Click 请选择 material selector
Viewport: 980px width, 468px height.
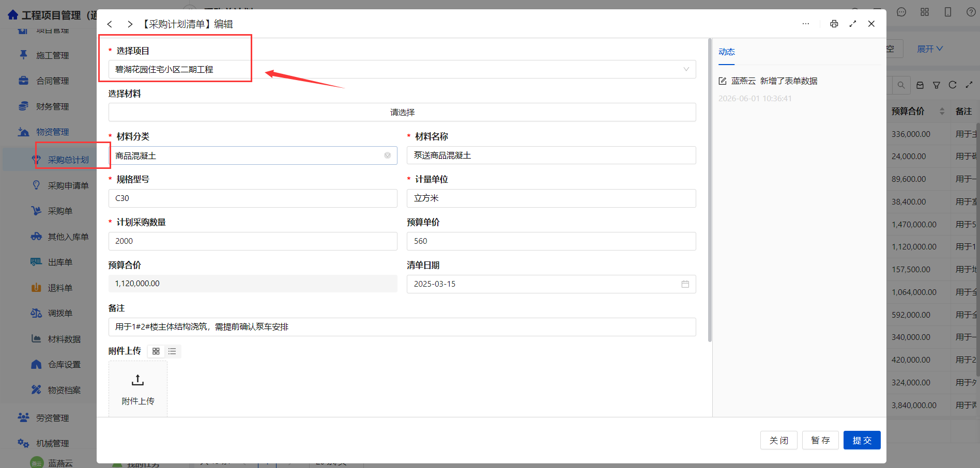pyautogui.click(x=402, y=112)
